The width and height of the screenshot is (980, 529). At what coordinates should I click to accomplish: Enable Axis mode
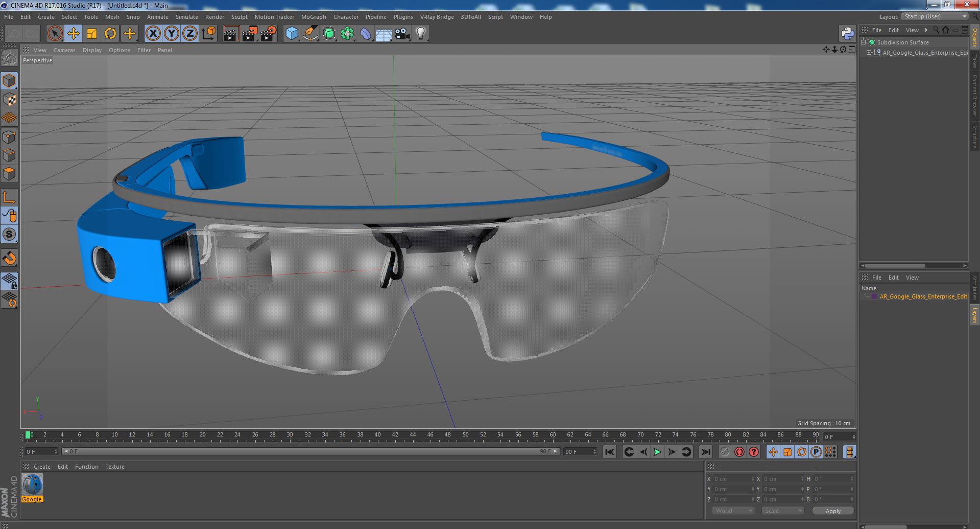coord(9,197)
